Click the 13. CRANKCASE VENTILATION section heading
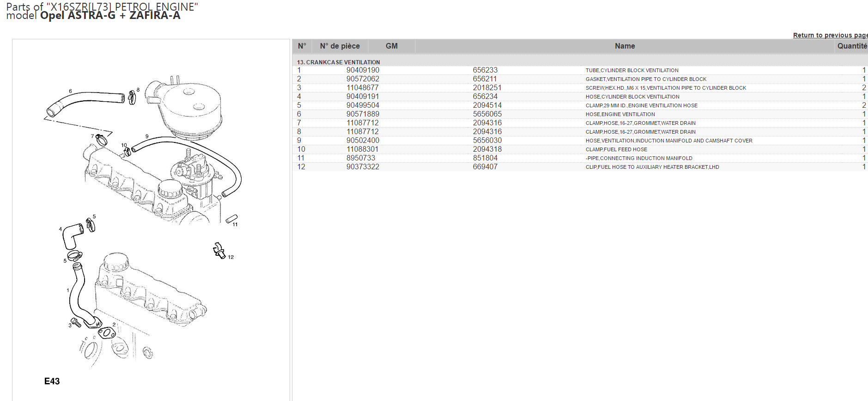The height and width of the screenshot is (401, 868). (338, 62)
